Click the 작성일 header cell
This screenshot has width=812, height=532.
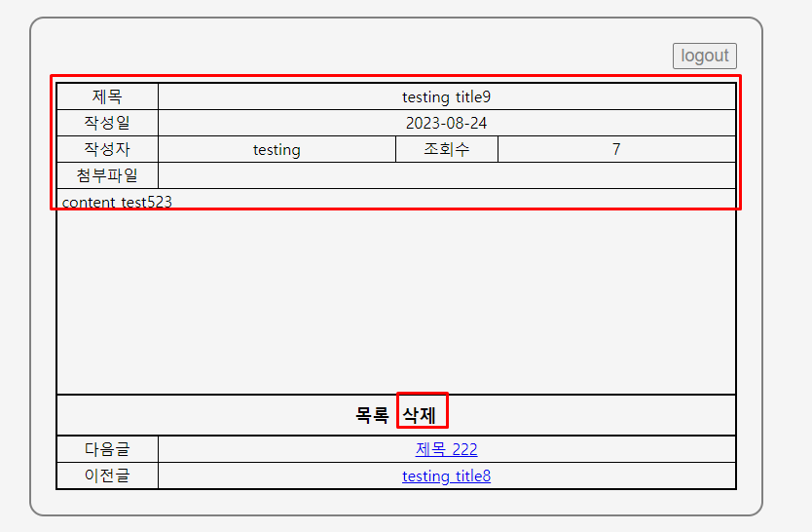click(x=107, y=124)
